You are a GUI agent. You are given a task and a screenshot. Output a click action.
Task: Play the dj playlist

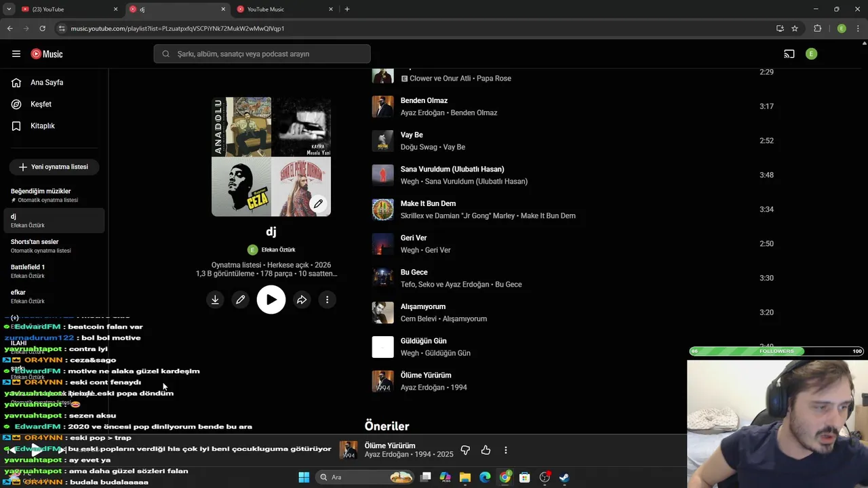271,300
